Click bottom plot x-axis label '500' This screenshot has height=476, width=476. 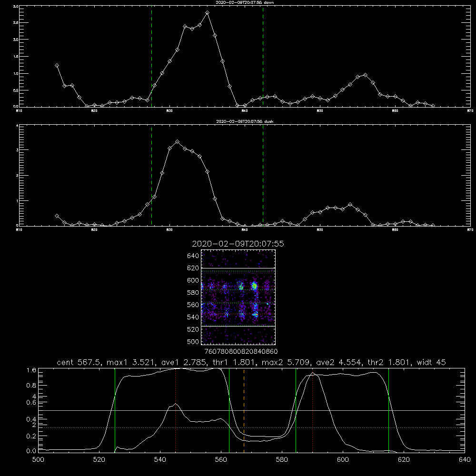point(38,460)
